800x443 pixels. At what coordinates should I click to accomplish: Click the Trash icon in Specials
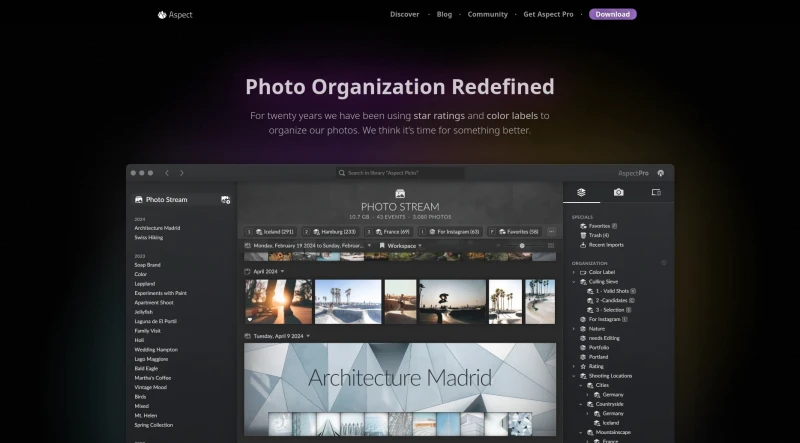(x=581, y=235)
